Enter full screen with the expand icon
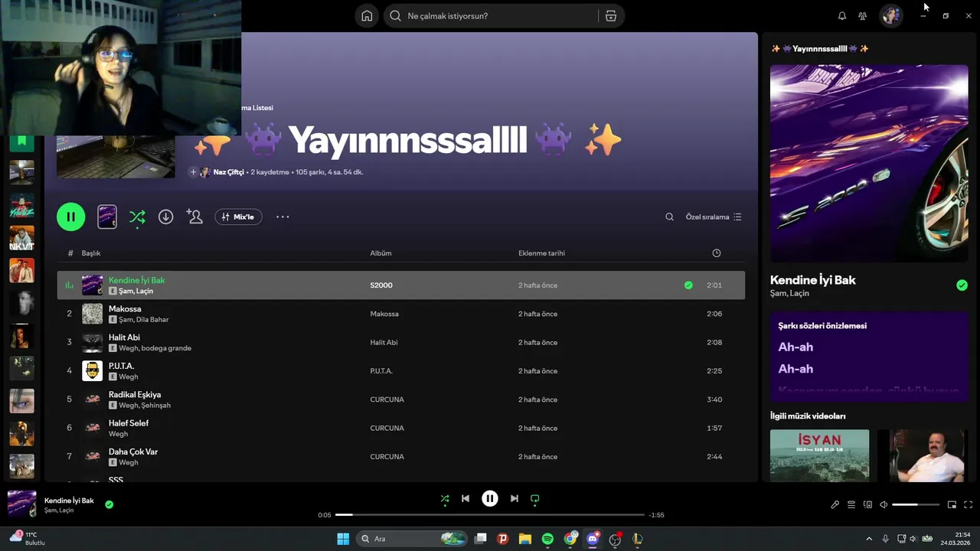980x551 pixels. click(x=969, y=505)
